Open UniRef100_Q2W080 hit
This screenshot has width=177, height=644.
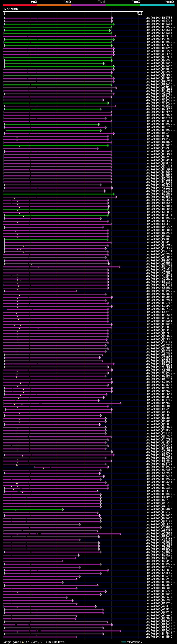pos(159,93)
